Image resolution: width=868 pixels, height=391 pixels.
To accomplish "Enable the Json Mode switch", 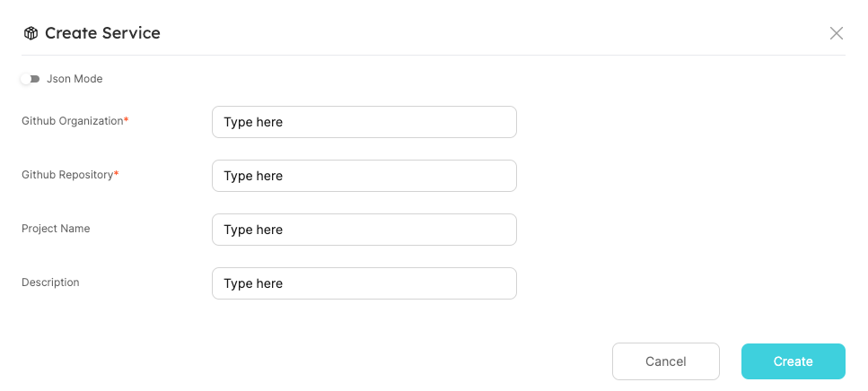I will [31, 79].
